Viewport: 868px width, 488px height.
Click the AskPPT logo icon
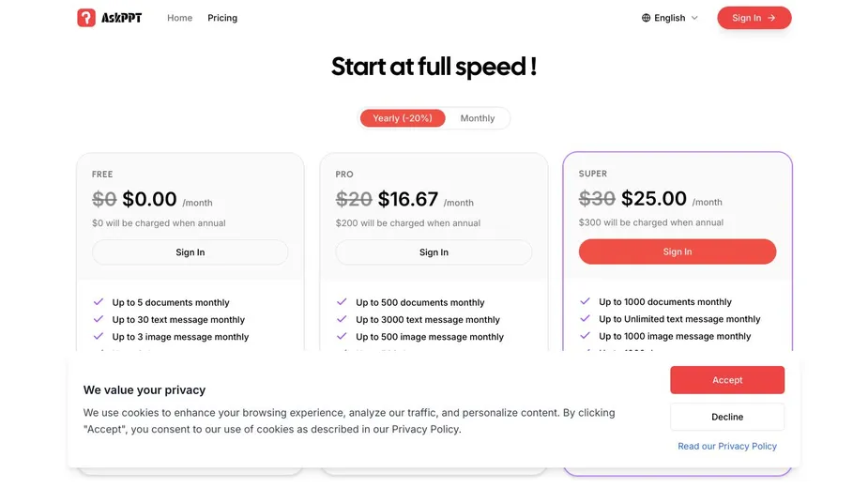point(86,18)
